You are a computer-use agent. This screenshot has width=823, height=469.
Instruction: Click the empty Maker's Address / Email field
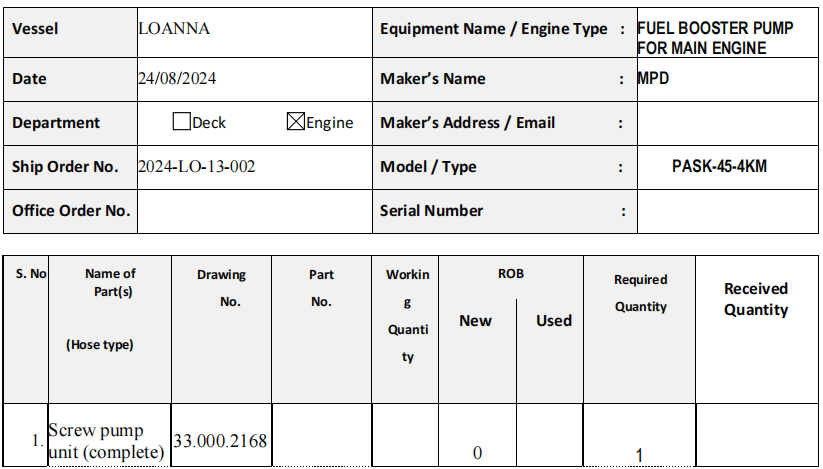tap(727, 123)
